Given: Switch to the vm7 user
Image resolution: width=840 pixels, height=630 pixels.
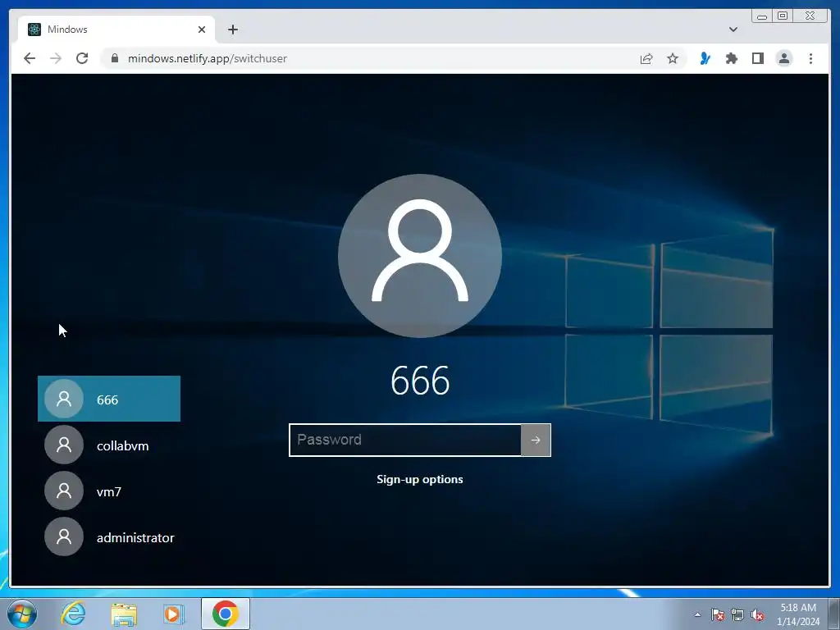Looking at the screenshot, I should 109,491.
